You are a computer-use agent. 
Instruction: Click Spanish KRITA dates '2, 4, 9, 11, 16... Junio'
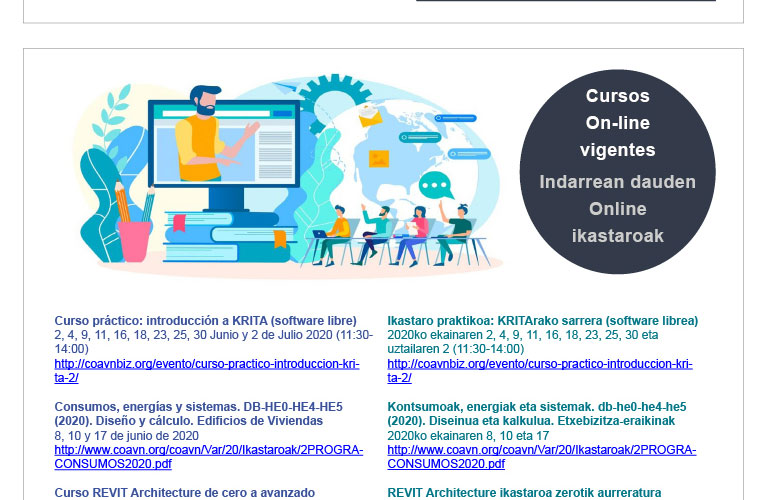pos(214,342)
